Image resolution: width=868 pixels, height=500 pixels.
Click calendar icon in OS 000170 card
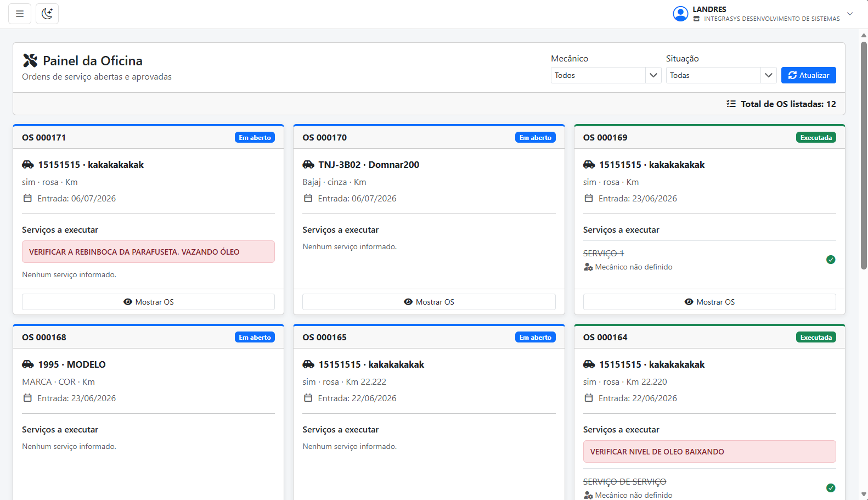308,198
